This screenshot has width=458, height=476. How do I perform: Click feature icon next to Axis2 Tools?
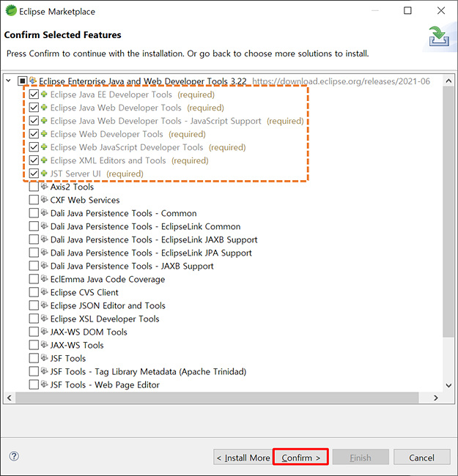tap(45, 186)
